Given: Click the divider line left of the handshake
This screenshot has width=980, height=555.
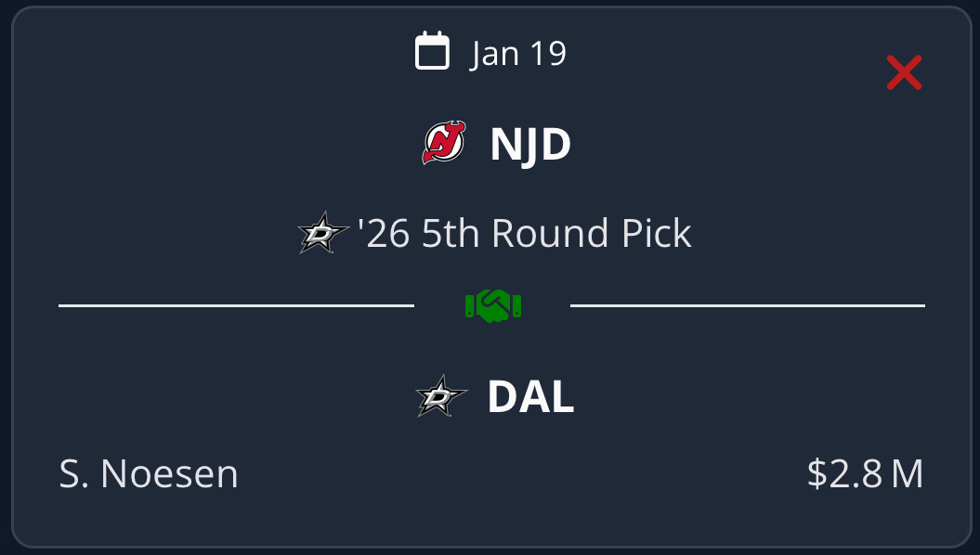Looking at the screenshot, I should point(237,303).
